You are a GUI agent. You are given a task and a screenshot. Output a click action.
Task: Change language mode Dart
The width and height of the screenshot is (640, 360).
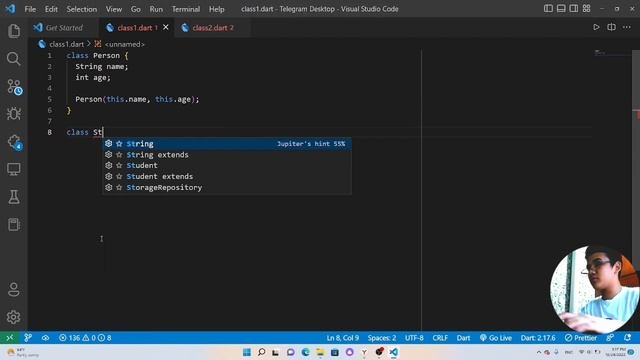point(463,338)
